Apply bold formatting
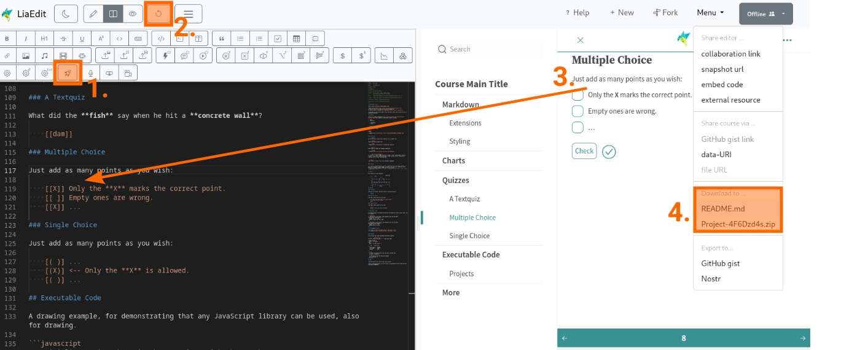 (7, 39)
